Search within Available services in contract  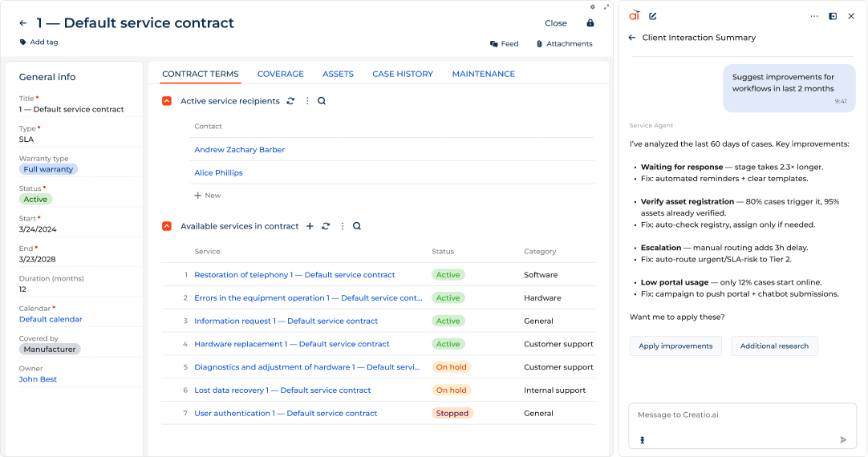[357, 226]
